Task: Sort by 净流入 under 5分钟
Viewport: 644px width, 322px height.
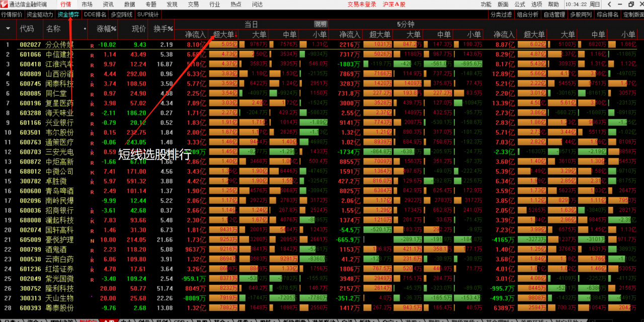Action: point(350,35)
